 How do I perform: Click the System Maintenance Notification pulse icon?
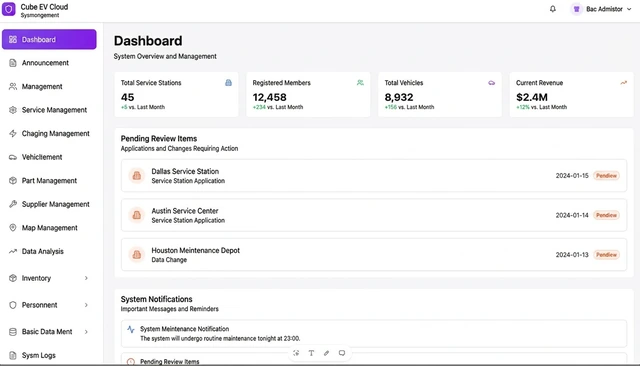131,329
